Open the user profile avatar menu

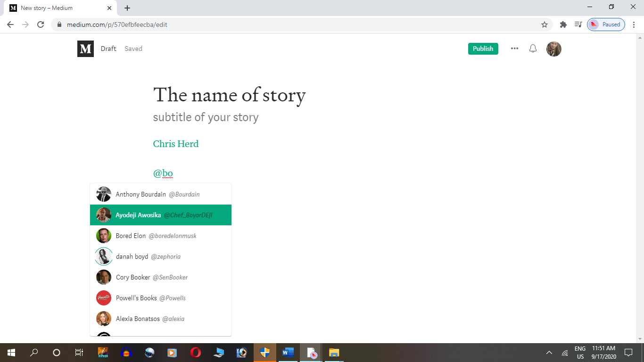click(554, 49)
